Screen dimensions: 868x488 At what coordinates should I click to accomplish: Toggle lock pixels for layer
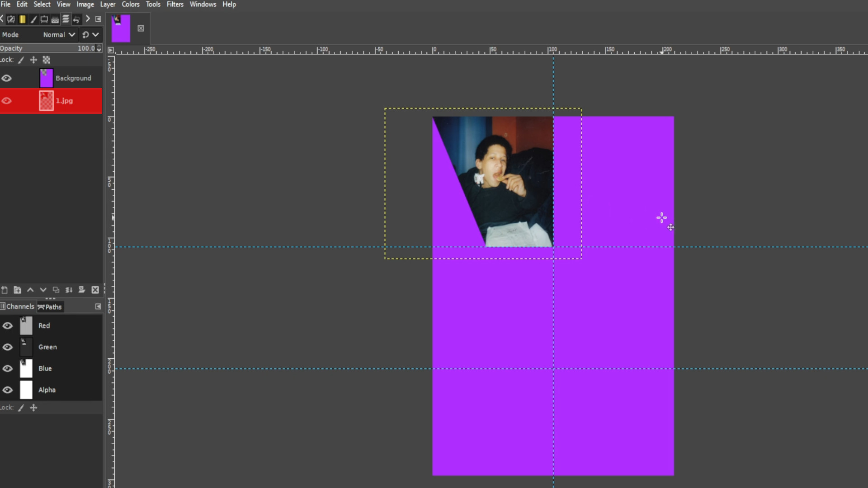(21, 60)
